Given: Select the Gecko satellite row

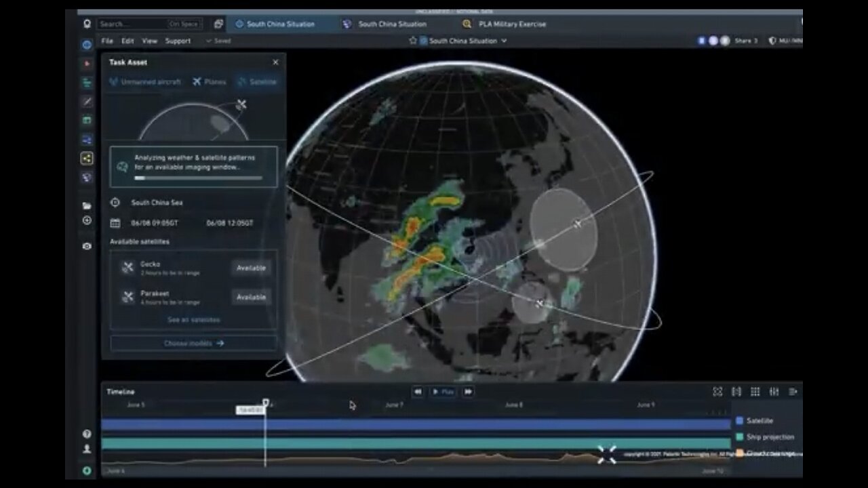Looking at the screenshot, I should [193, 268].
